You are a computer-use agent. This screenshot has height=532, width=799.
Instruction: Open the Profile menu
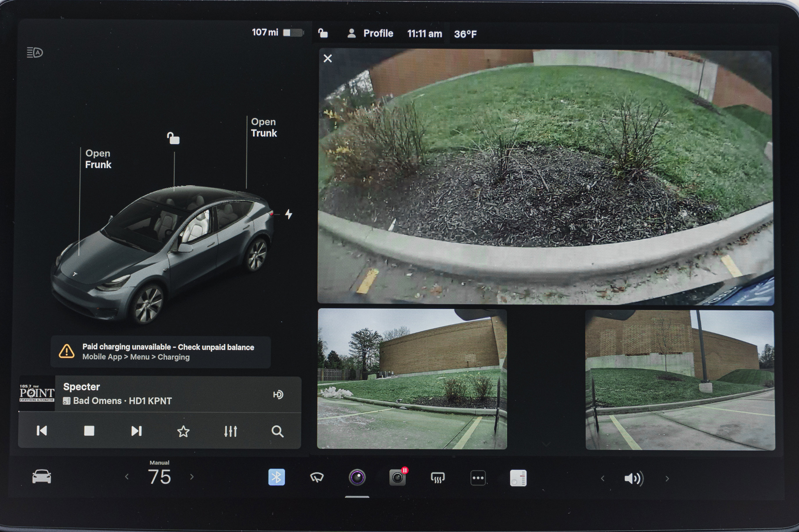pyautogui.click(x=378, y=33)
